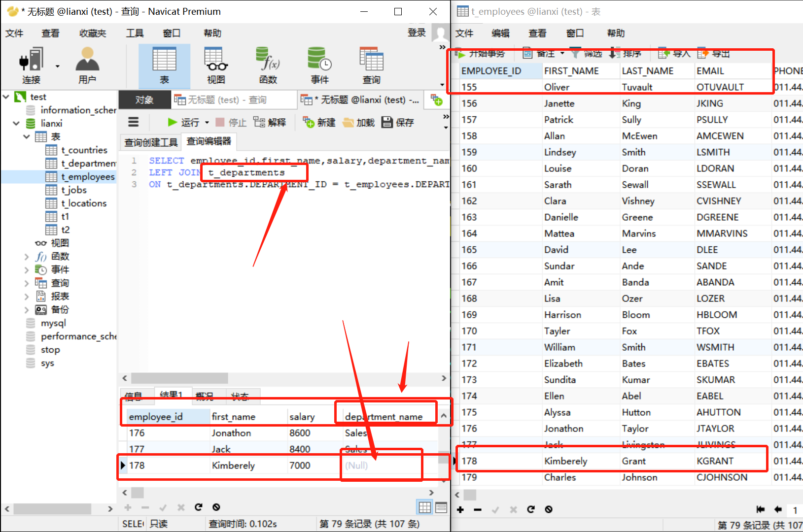Click the Connection (连接) toolbar icon

31,66
